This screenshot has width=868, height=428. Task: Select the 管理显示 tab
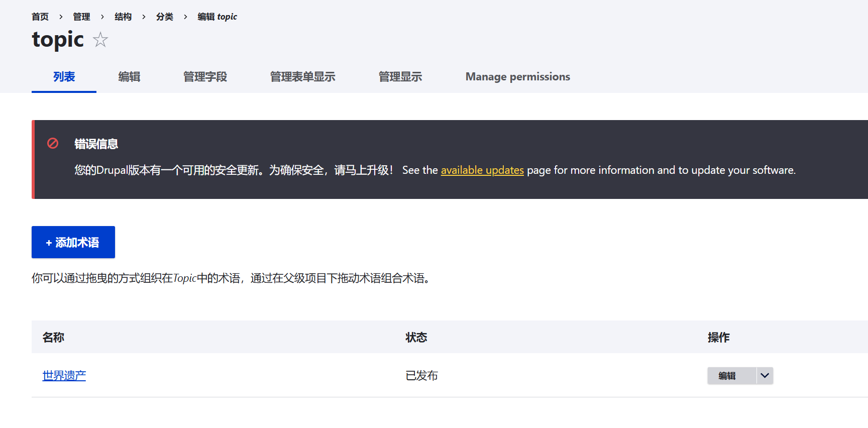click(x=400, y=77)
